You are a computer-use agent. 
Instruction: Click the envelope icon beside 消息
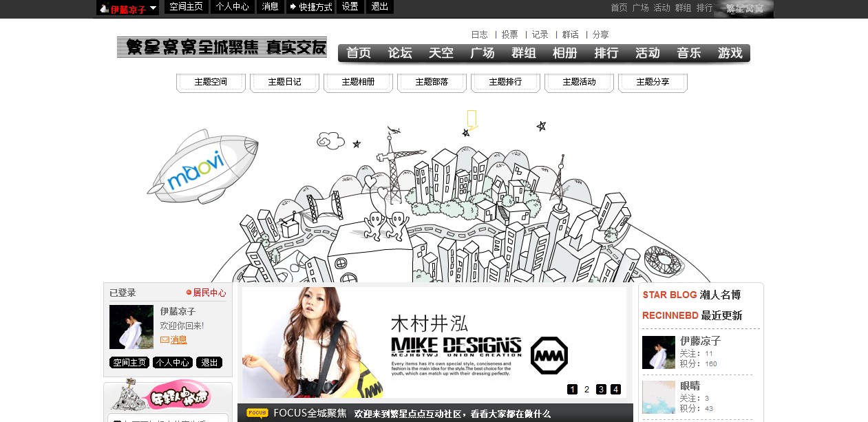click(x=165, y=340)
